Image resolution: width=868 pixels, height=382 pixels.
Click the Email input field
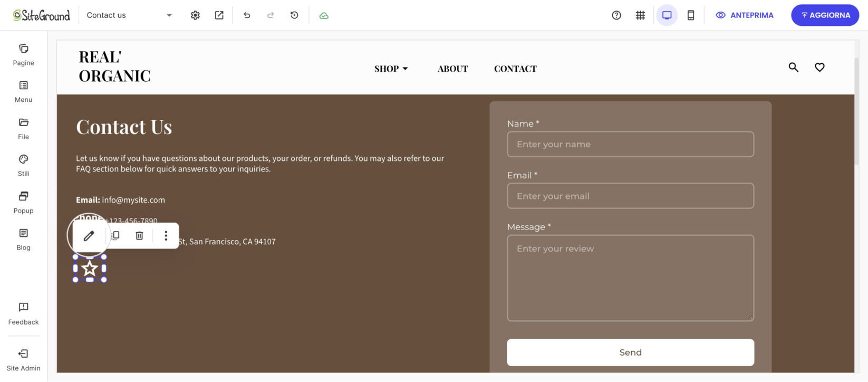point(630,196)
